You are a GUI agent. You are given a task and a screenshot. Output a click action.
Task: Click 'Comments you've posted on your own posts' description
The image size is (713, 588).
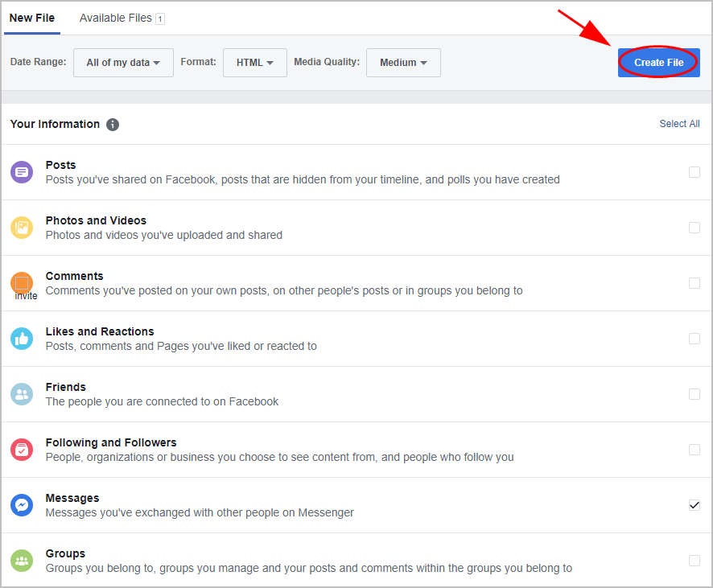(x=284, y=290)
